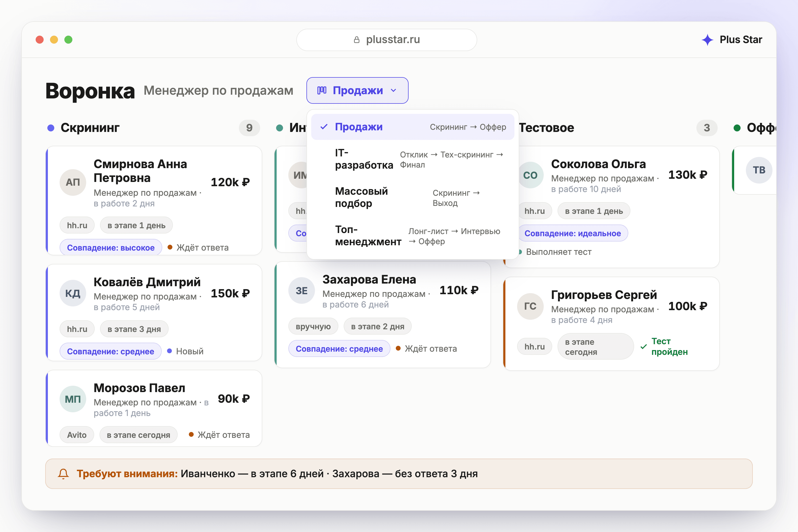798x532 pixels.
Task: Click the green dot beside Оффер header
Action: click(737, 128)
